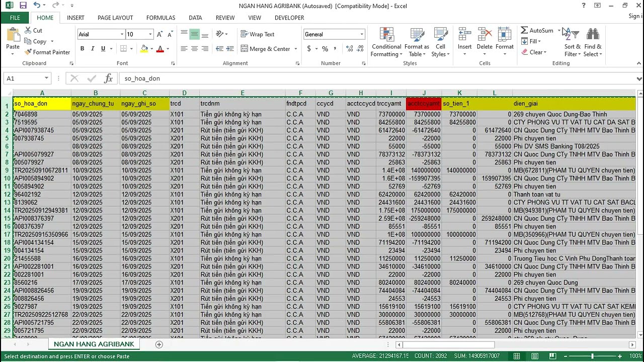Open the FILE tab

click(x=15, y=18)
